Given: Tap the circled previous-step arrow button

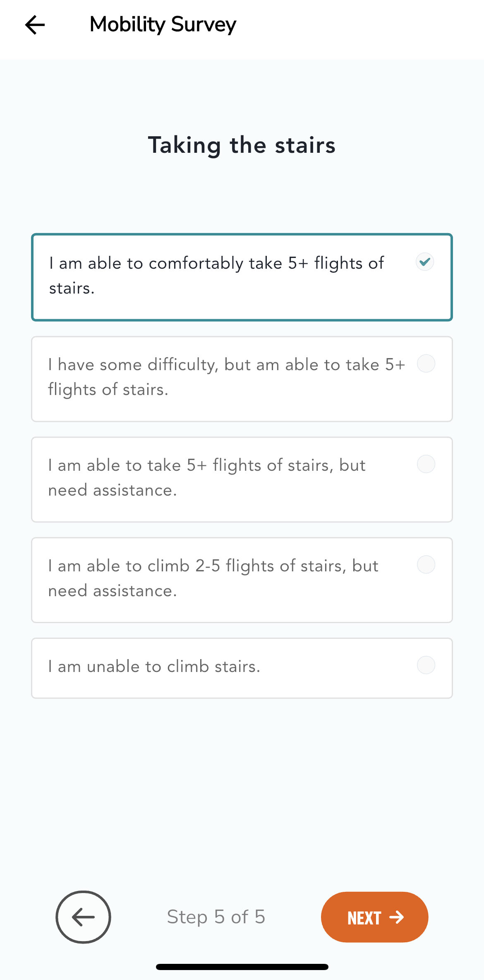Looking at the screenshot, I should (x=83, y=917).
